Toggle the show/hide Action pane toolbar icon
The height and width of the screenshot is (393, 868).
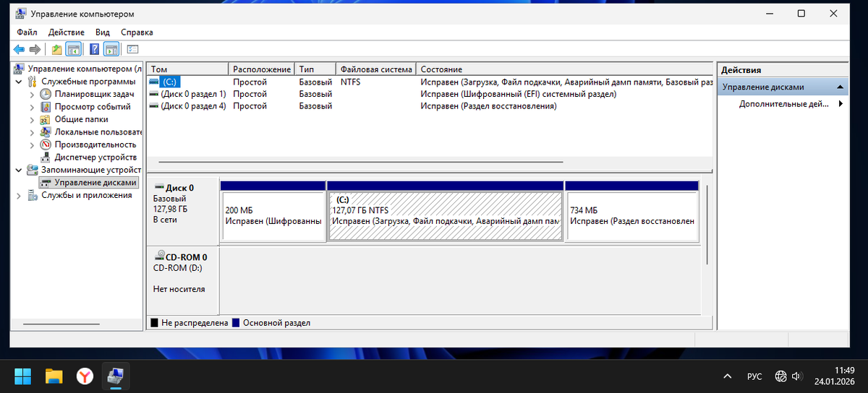coord(111,49)
